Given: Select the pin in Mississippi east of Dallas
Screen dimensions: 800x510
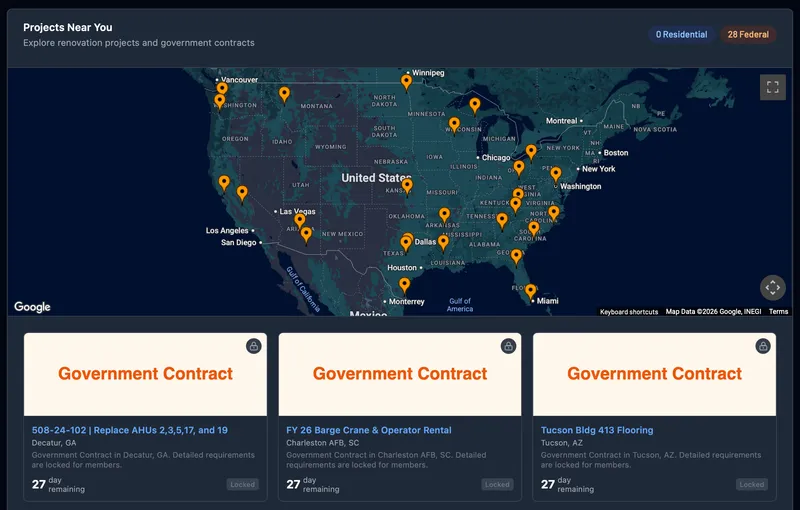Looking at the screenshot, I should (443, 244).
